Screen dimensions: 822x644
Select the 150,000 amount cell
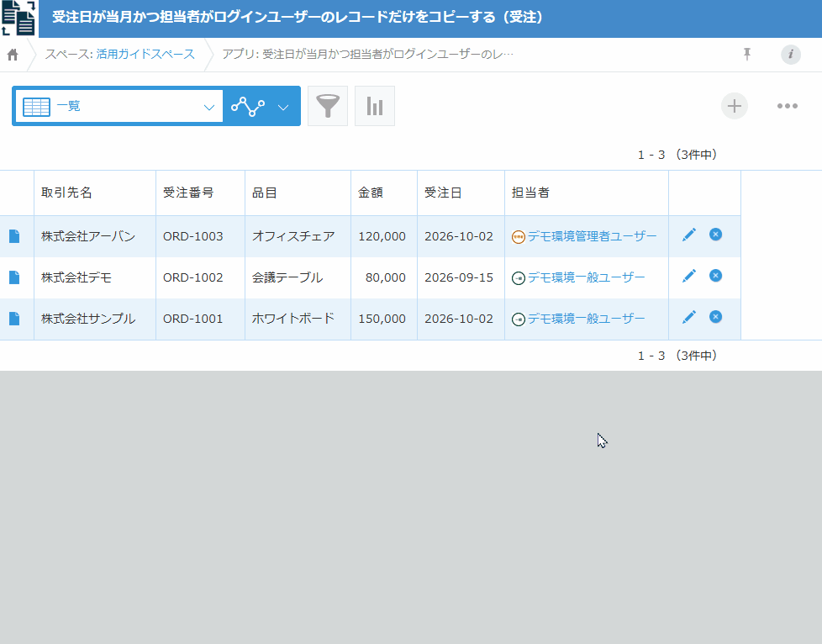[384, 319]
